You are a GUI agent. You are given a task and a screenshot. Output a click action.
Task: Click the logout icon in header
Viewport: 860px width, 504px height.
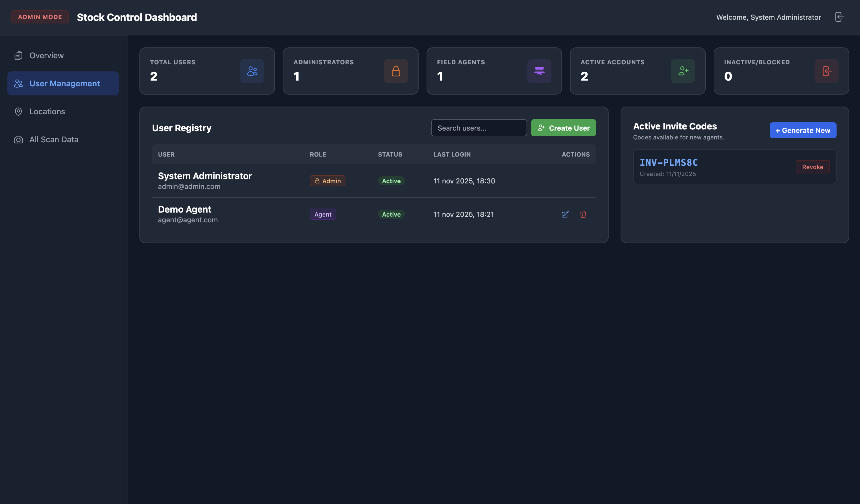[839, 17]
